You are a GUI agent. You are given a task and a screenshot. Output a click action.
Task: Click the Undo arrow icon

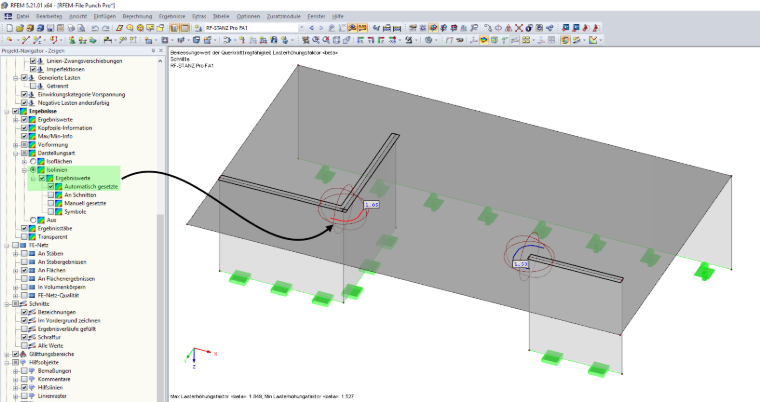95,28
